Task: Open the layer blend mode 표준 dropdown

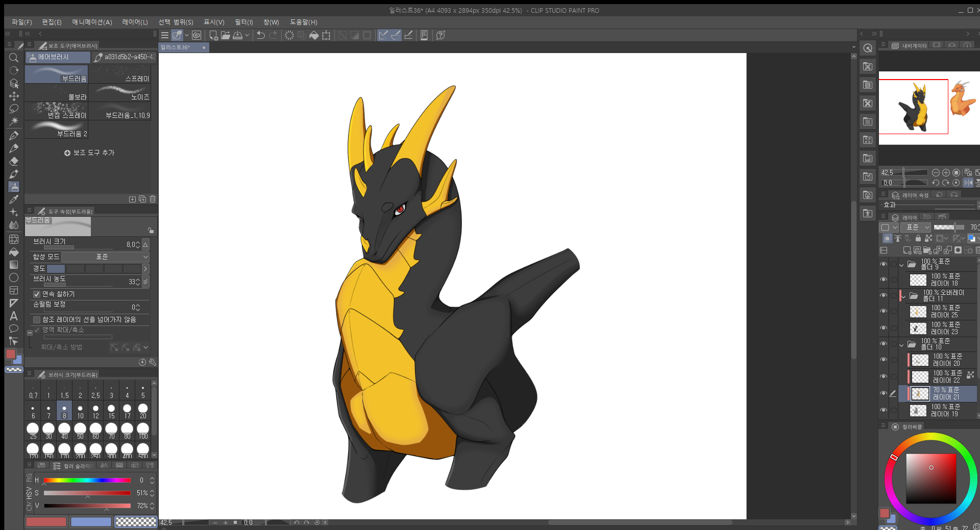Action: pyautogui.click(x=916, y=227)
